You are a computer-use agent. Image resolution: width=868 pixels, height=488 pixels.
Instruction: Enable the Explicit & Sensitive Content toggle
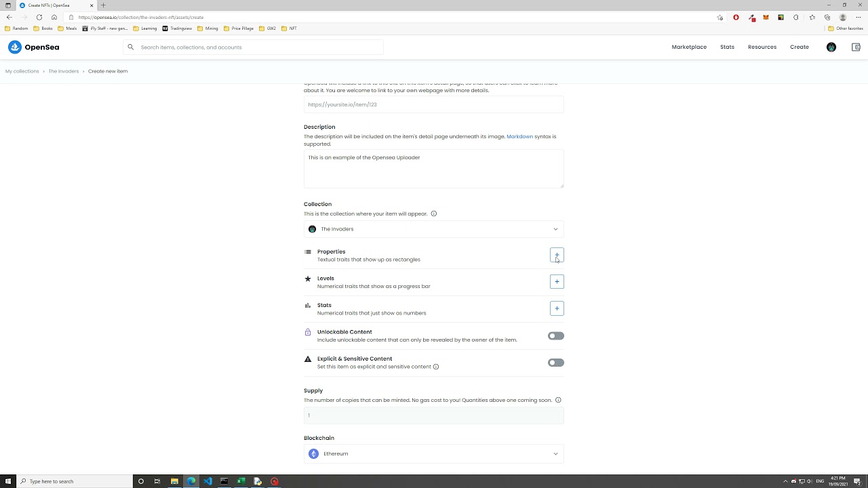[x=556, y=363]
